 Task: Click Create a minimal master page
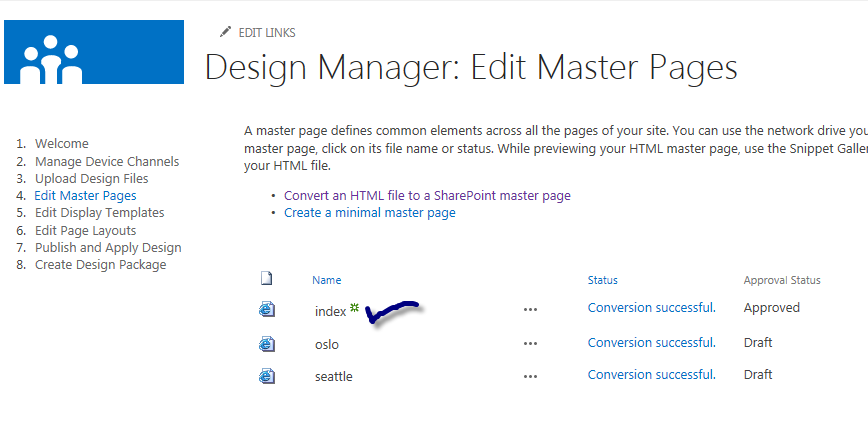click(369, 213)
